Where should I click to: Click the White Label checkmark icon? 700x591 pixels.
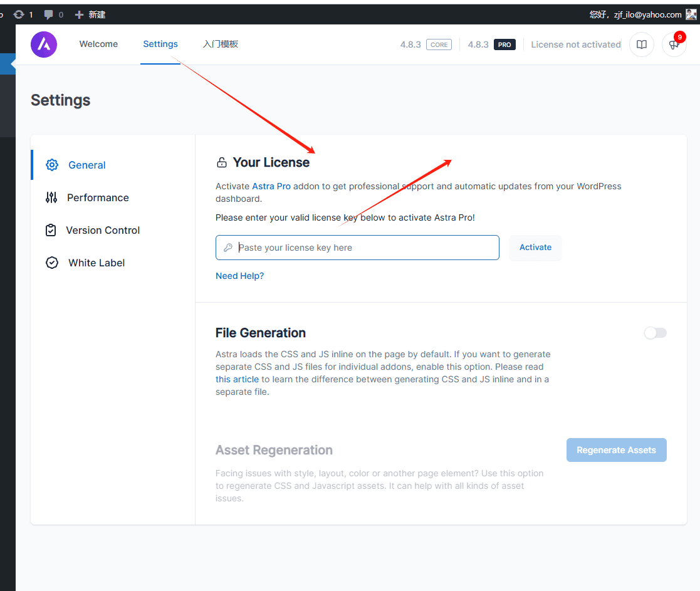click(x=52, y=263)
